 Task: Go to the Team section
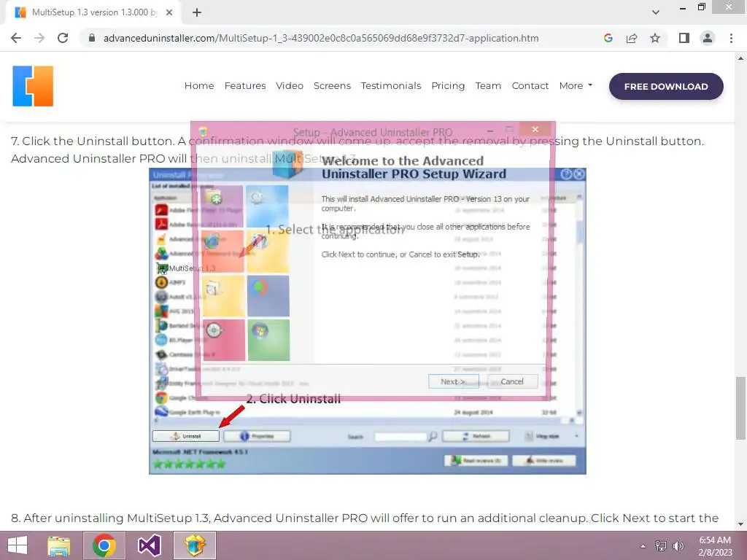488,86
